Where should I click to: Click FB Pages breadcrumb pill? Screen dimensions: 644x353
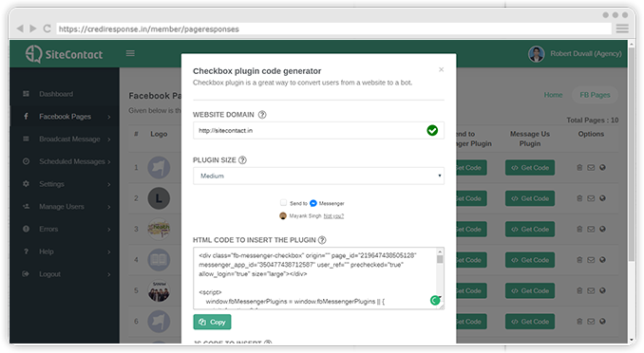pyautogui.click(x=595, y=95)
